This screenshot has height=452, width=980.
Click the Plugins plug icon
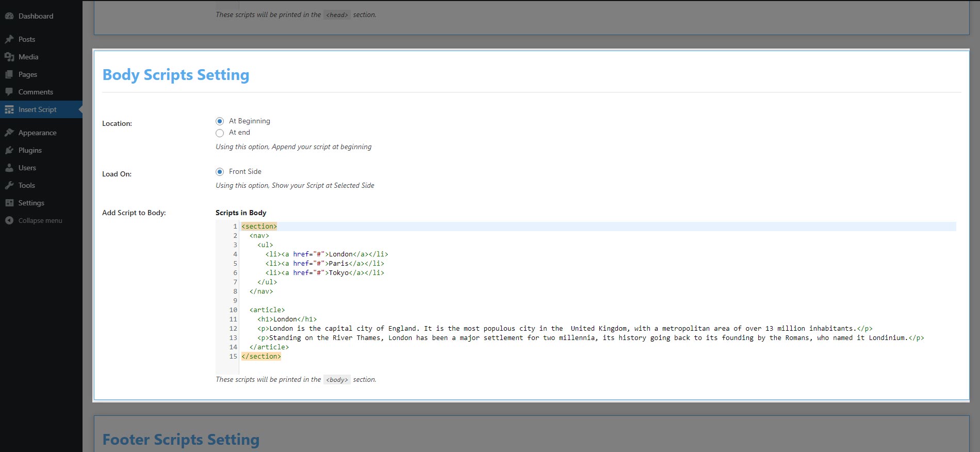tap(9, 150)
